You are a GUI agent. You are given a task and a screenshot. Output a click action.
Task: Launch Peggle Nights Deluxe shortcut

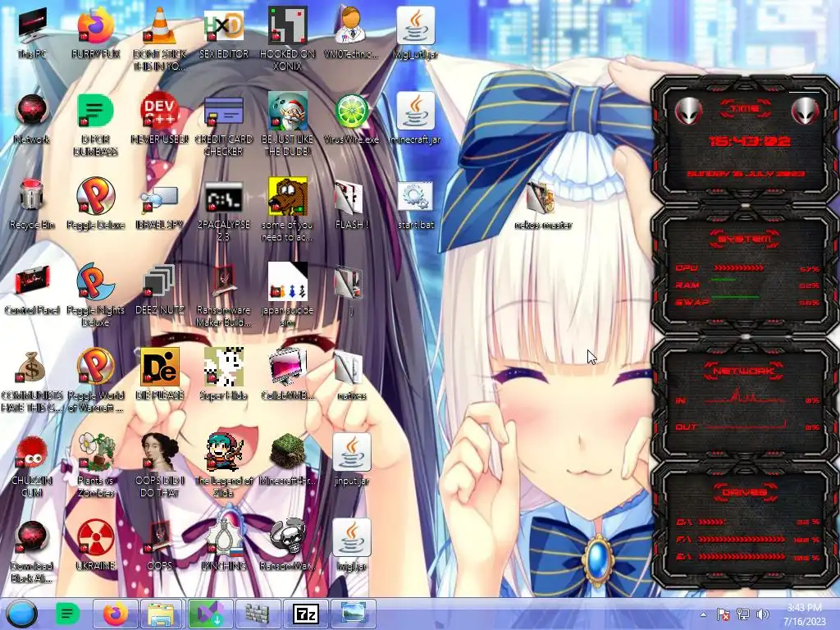point(95,294)
